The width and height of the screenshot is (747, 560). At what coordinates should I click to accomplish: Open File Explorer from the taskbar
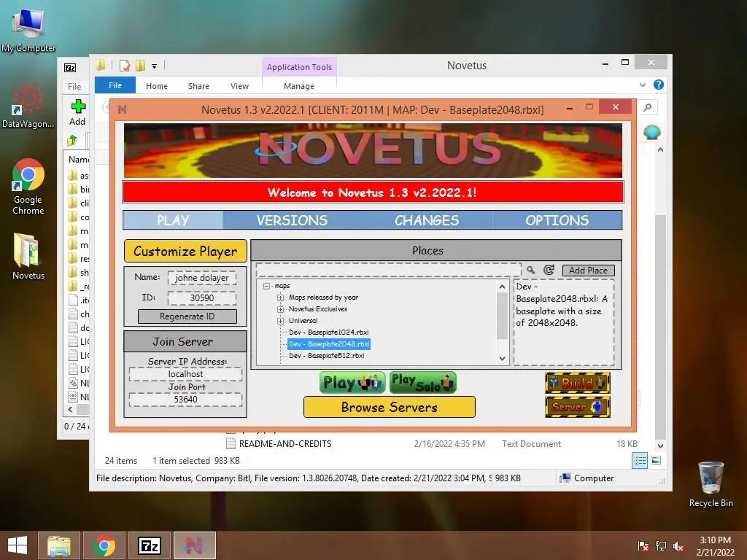59,545
